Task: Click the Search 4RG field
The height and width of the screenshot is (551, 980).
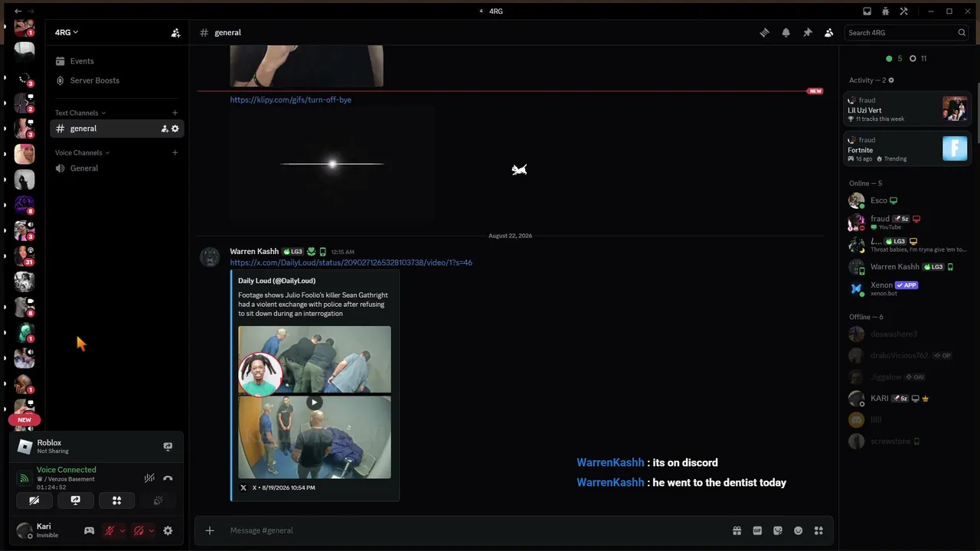Action: [907, 32]
